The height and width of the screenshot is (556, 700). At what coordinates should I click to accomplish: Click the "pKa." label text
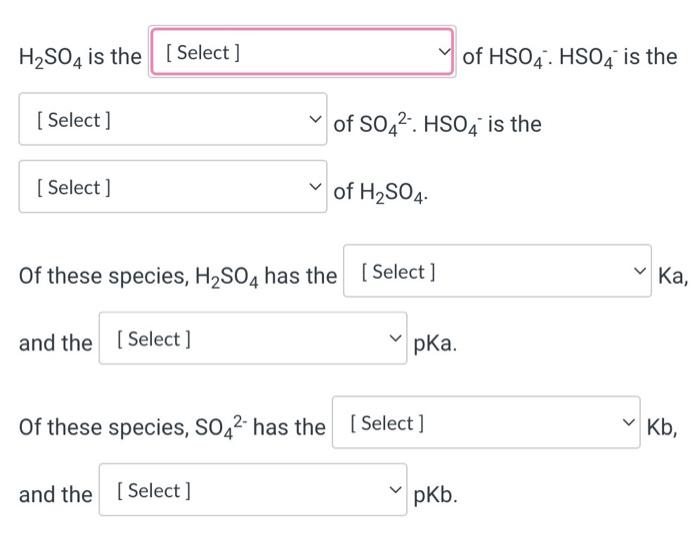tap(435, 345)
